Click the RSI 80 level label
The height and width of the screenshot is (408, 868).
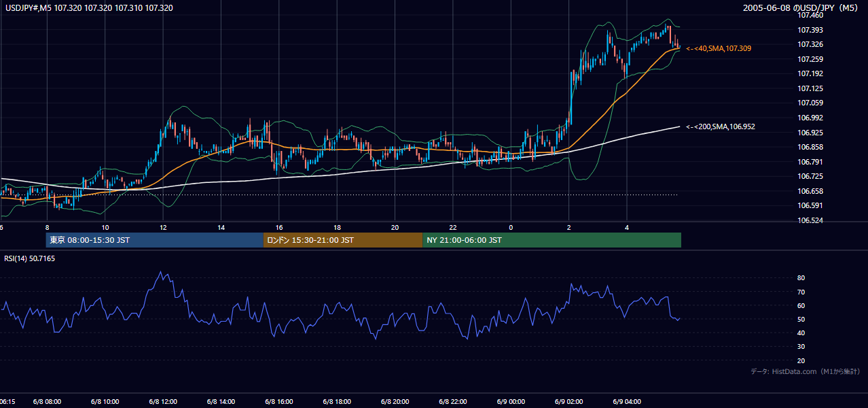801,278
